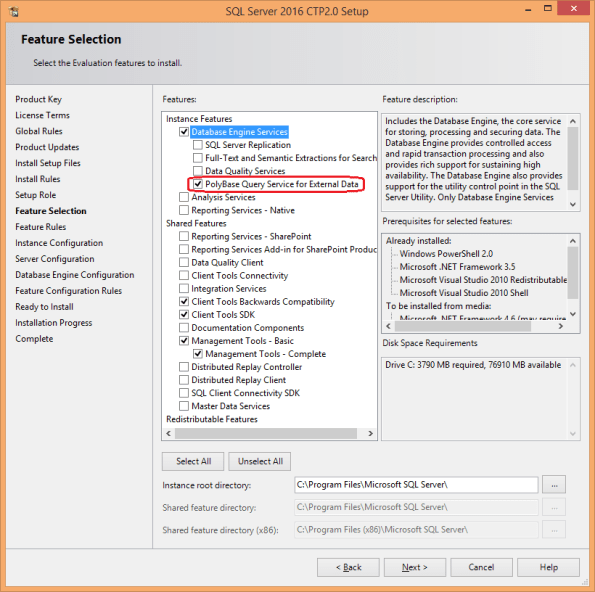The width and height of the screenshot is (595, 592).
Task: Select Instance Configuration step
Action: click(x=59, y=243)
